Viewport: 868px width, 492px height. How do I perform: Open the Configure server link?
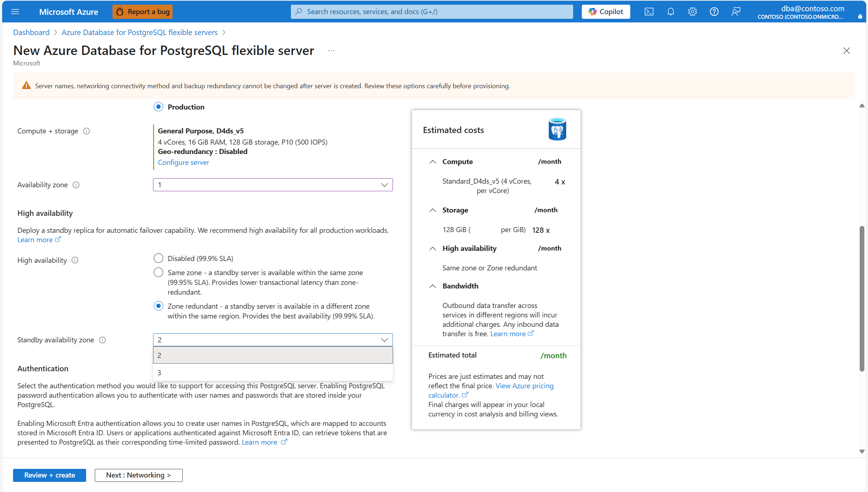pos(183,162)
